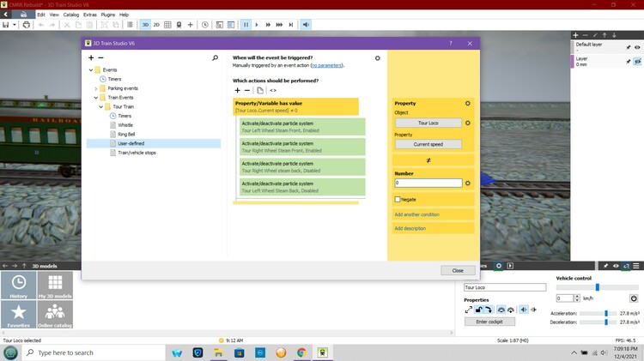644x361 pixels.
Task: Collapse the Tour Train folder
Action: click(x=101, y=106)
